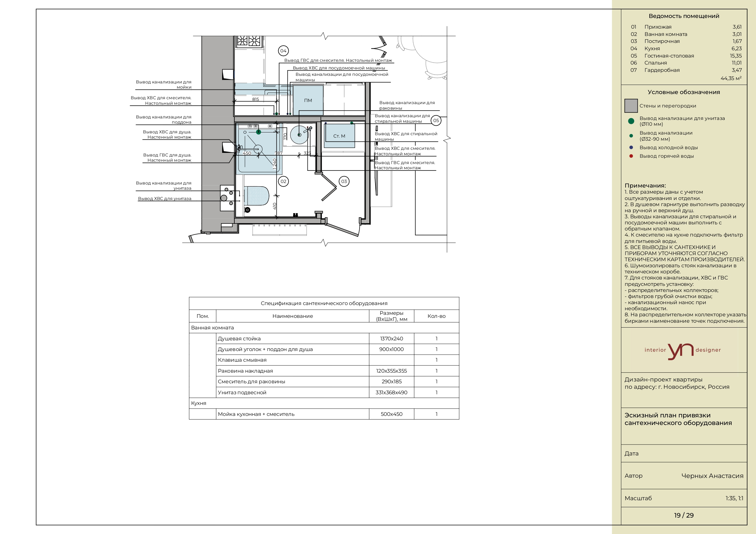Click the room 04 circle marker on plan
Image resolution: width=756 pixels, height=534 pixels.
pos(283,51)
